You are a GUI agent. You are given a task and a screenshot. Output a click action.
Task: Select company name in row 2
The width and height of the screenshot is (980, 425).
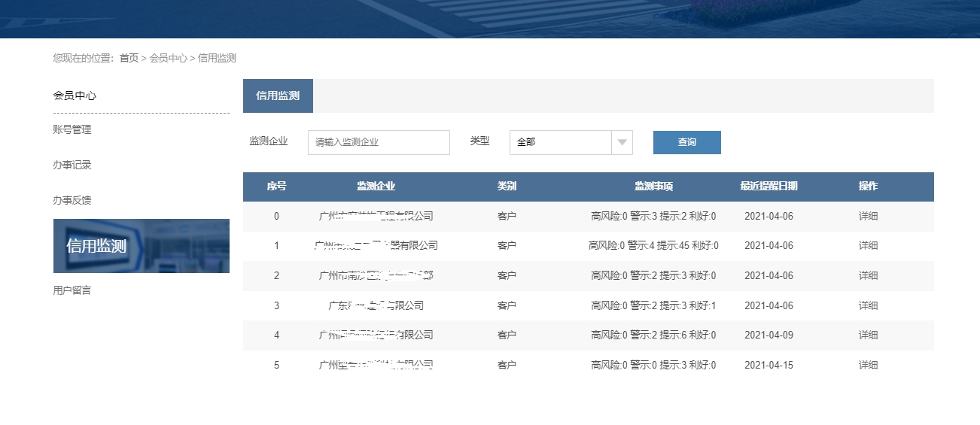tap(376, 275)
